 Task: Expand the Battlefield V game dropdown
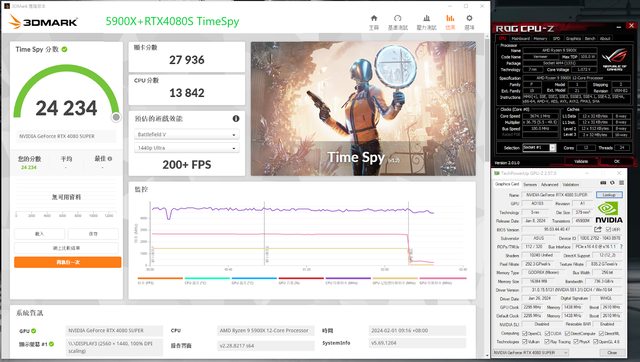187,134
